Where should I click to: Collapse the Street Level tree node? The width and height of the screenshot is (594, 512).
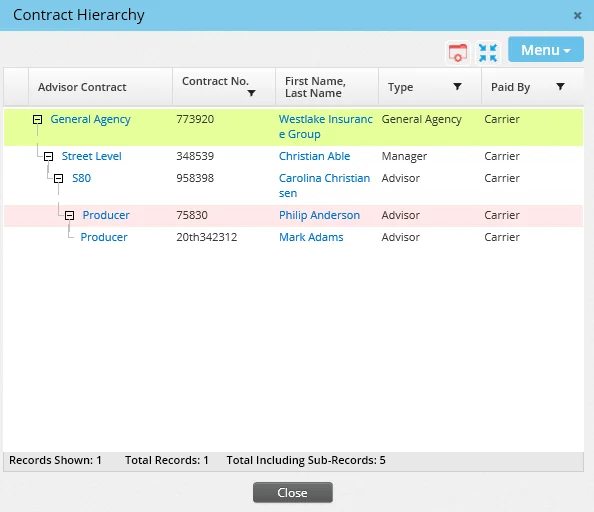[48, 156]
